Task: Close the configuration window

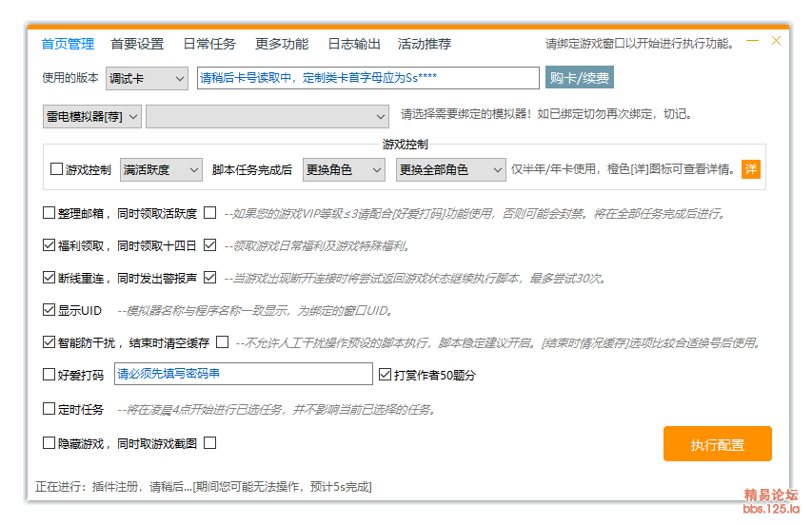Action: (776, 41)
